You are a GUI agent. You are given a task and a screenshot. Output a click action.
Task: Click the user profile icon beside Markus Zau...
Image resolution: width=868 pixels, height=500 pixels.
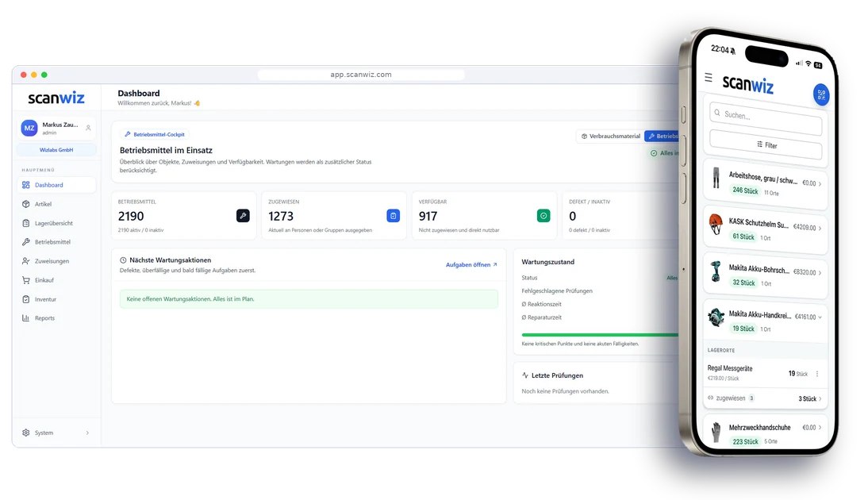(x=88, y=128)
